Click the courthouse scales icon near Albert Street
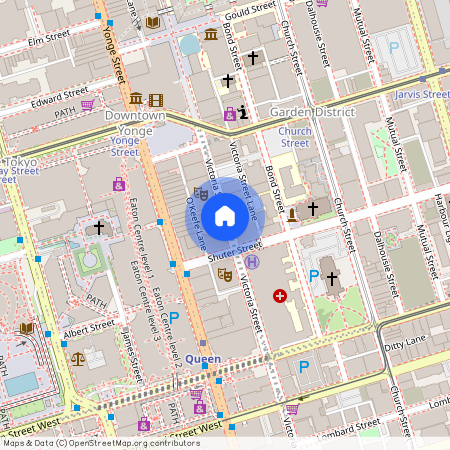The height and width of the screenshot is (450, 450). pyautogui.click(x=78, y=359)
